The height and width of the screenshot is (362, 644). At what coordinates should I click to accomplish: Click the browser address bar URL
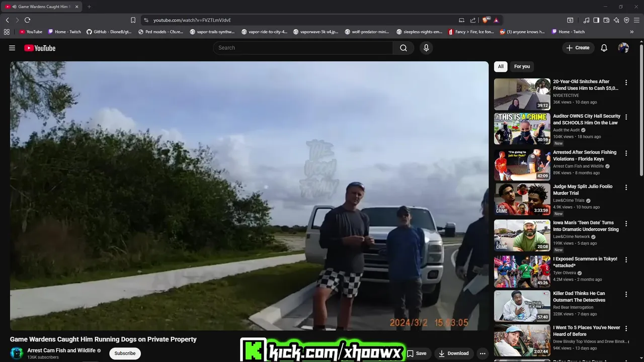pyautogui.click(x=192, y=20)
